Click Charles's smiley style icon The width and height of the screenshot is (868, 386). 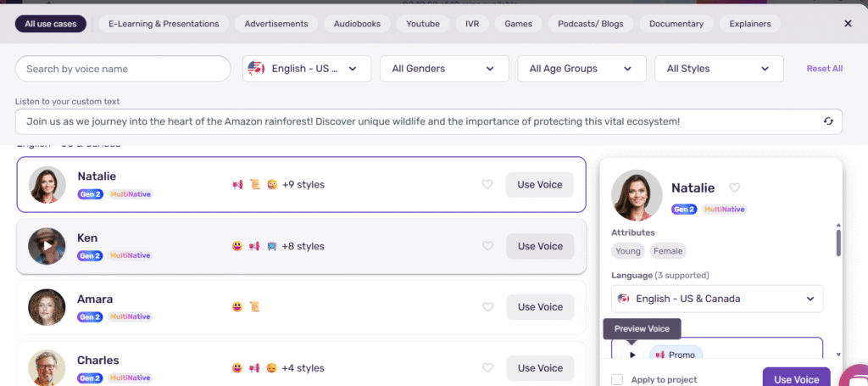[x=237, y=367]
